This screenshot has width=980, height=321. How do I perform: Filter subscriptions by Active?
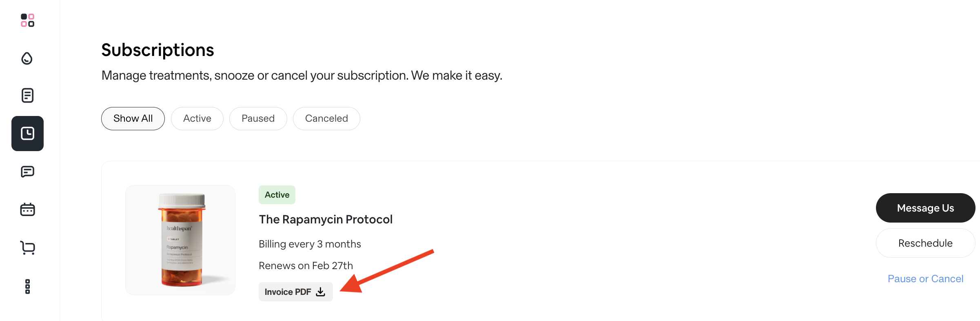coord(197,118)
